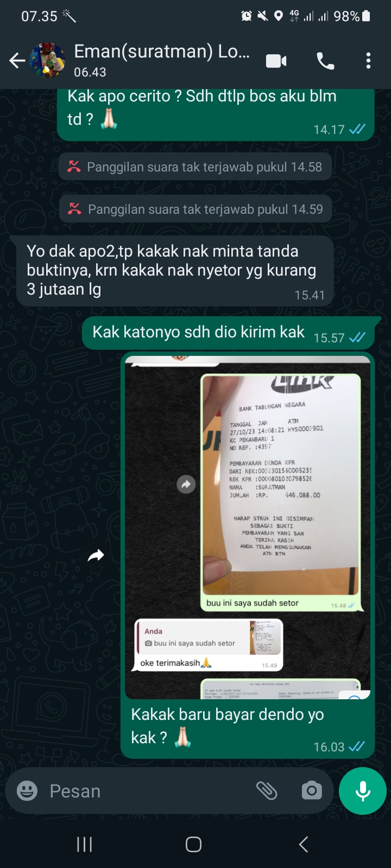
Task: Tap the forward arrow beside the image
Action: click(96, 555)
